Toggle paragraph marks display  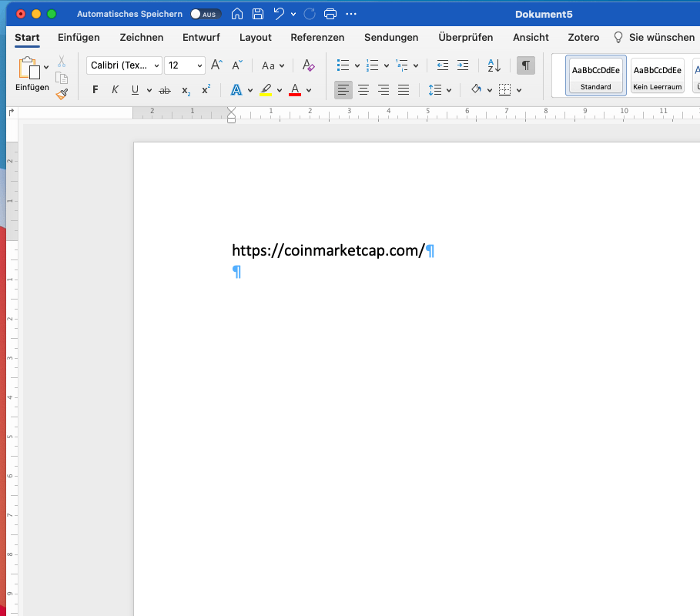(526, 65)
